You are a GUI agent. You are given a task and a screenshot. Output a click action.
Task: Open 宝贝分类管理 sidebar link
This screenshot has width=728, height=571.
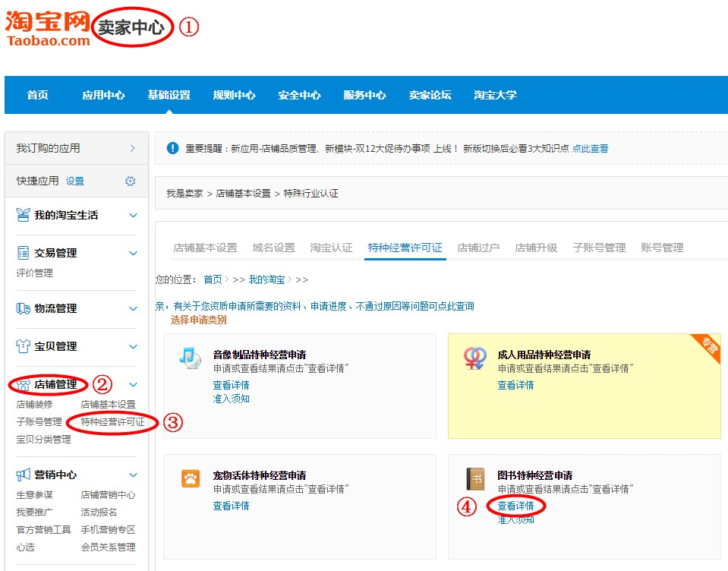click(x=43, y=439)
